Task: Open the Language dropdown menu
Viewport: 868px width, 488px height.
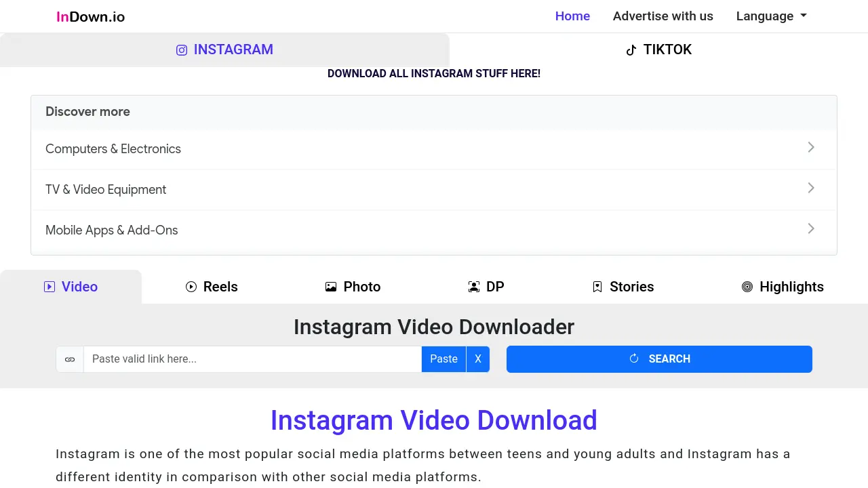Action: click(772, 16)
